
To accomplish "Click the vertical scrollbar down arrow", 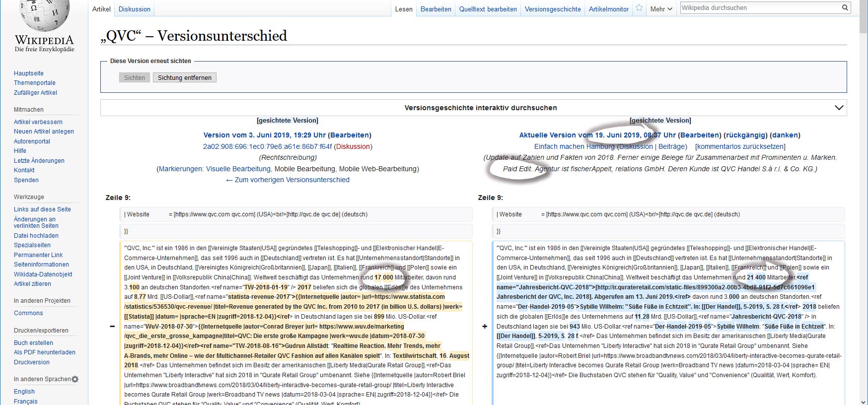I will (864, 401).
